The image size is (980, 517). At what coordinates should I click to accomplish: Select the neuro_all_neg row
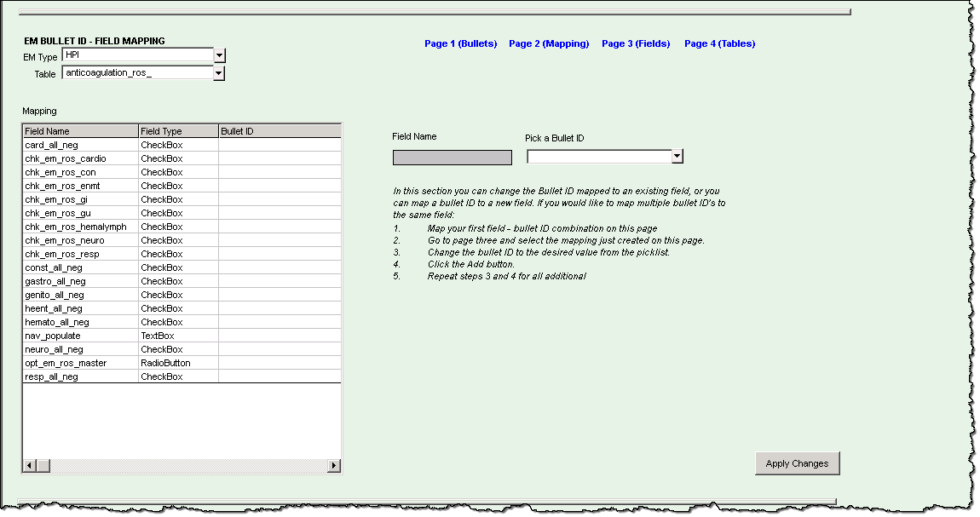point(182,350)
